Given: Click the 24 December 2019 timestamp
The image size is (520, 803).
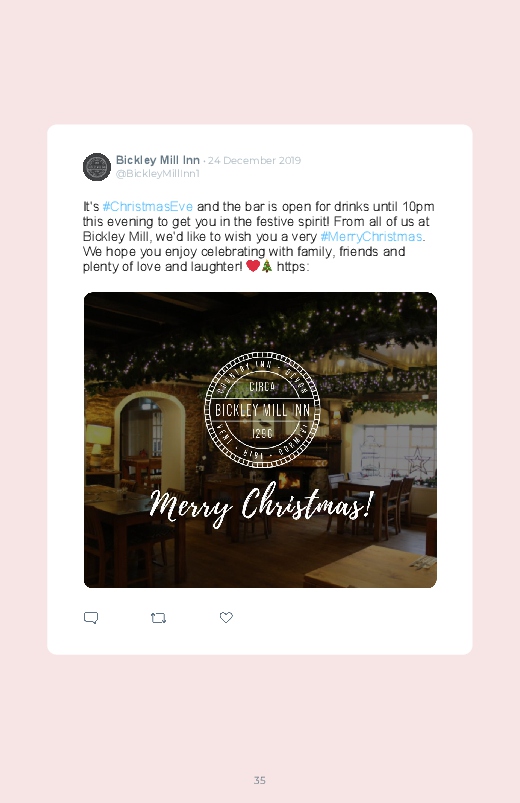Looking at the screenshot, I should click(x=254, y=160).
